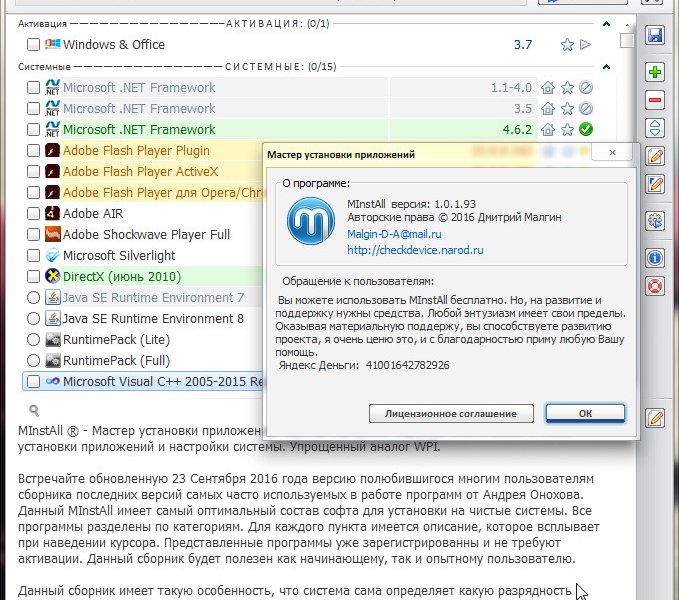Select the RuntimePack (Full) radio button
This screenshot has height=600, width=679.
(33, 361)
